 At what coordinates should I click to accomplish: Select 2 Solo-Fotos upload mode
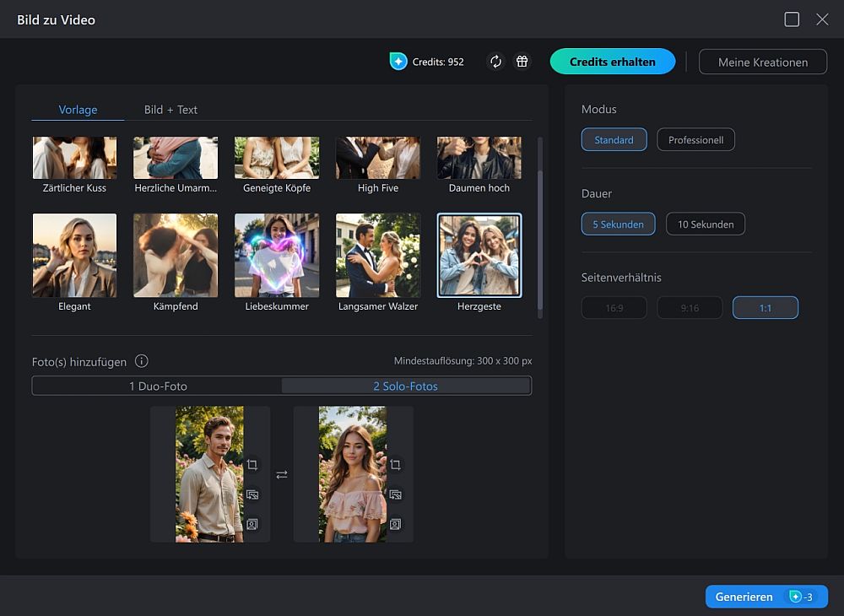click(406, 386)
